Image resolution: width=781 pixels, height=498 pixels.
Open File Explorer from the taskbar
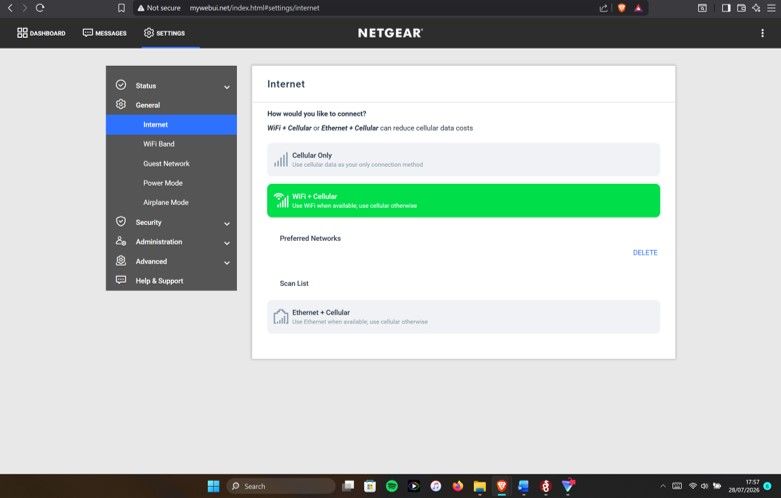click(x=479, y=486)
